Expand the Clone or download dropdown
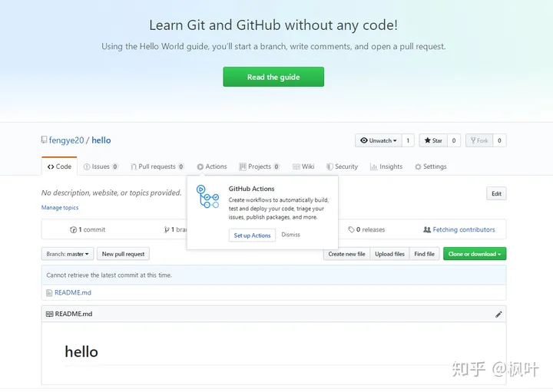553x392 pixels. tap(475, 254)
